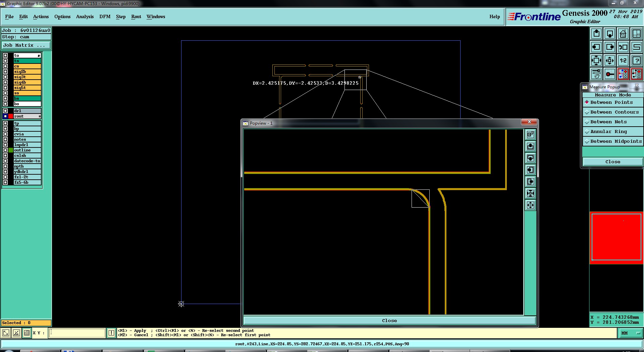Open the tools and palette settings icon
Viewport: 644px width, 352px height.
[596, 74]
